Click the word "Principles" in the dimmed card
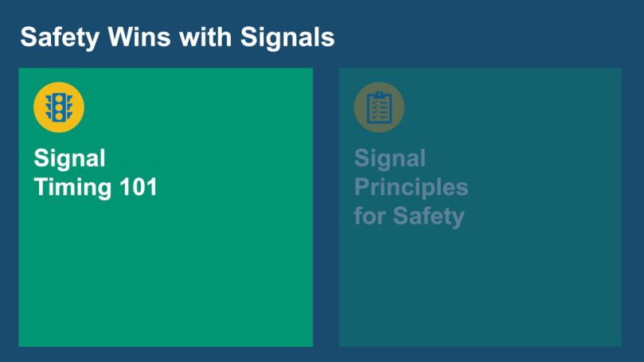 (411, 188)
